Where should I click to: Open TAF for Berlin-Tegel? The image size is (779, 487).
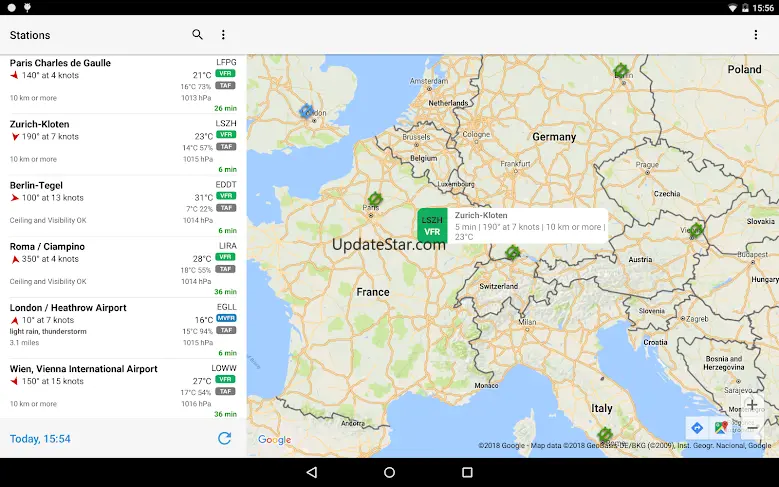(x=226, y=208)
